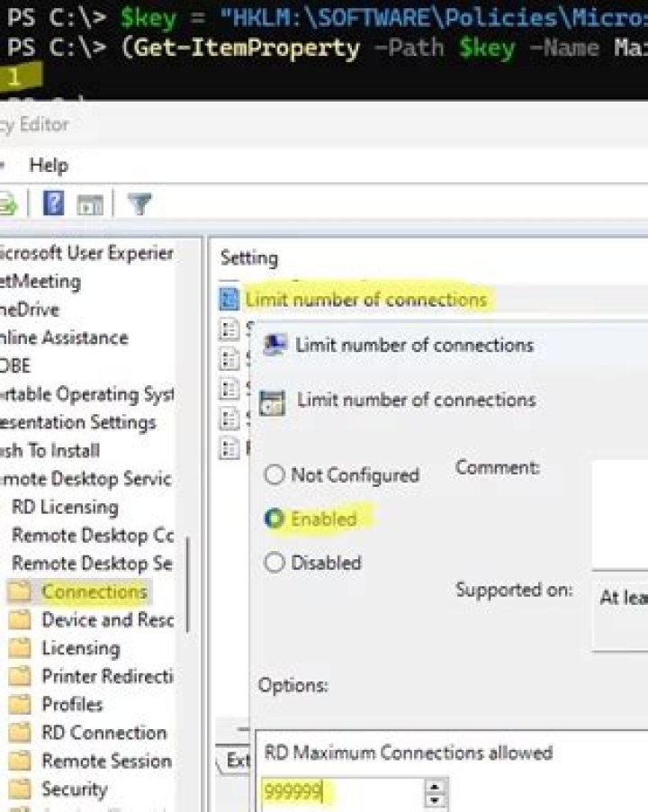The image size is (648, 812).
Task: Select Remote Desktop Services tree node
Action: click(85, 479)
